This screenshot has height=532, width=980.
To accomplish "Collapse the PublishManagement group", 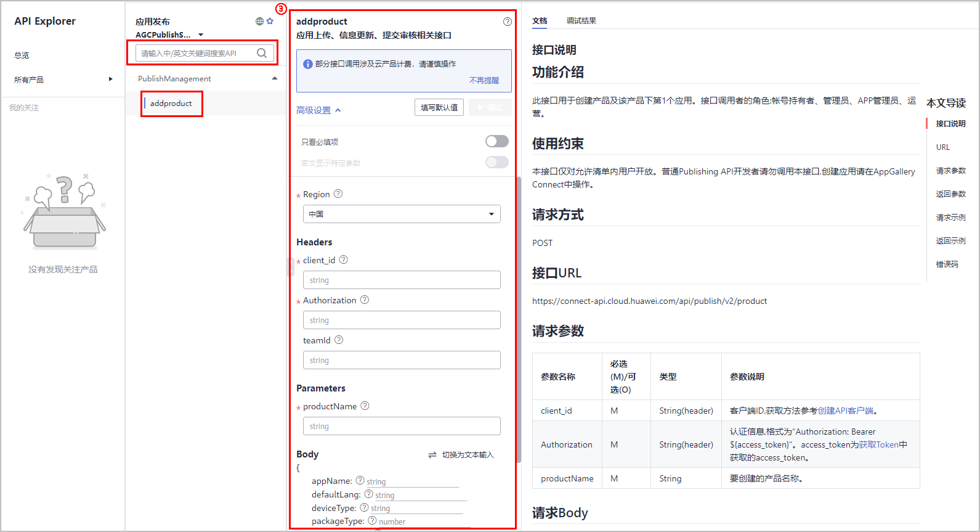I will [x=275, y=78].
